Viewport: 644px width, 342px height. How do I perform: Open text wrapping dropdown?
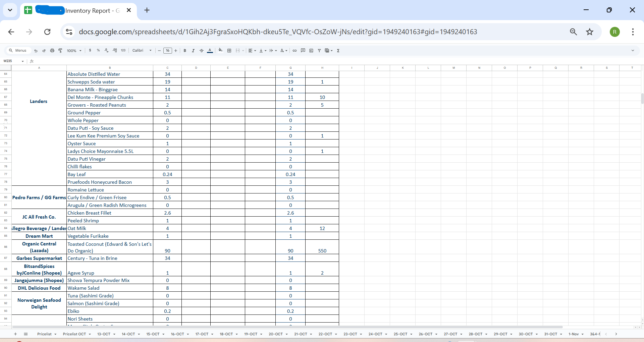[x=273, y=51]
